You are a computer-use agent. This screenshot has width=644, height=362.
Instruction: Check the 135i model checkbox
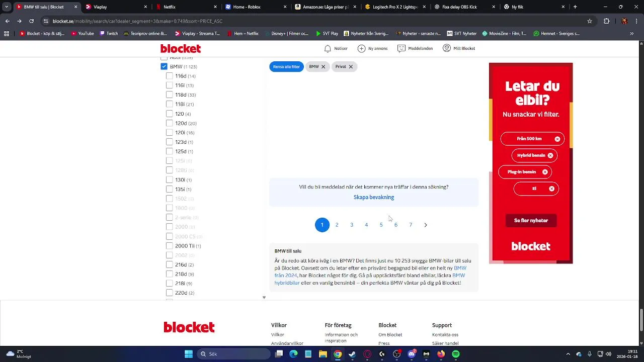coord(170,189)
